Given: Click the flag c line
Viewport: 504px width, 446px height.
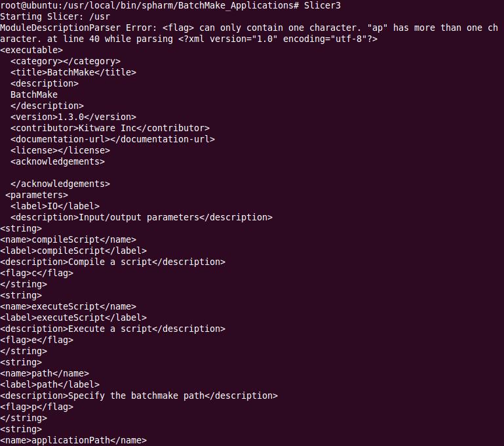Looking at the screenshot, I should click(x=37, y=273).
